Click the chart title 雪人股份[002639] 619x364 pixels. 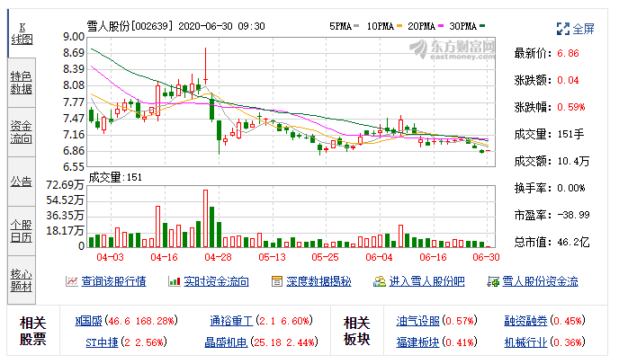pyautogui.click(x=130, y=26)
